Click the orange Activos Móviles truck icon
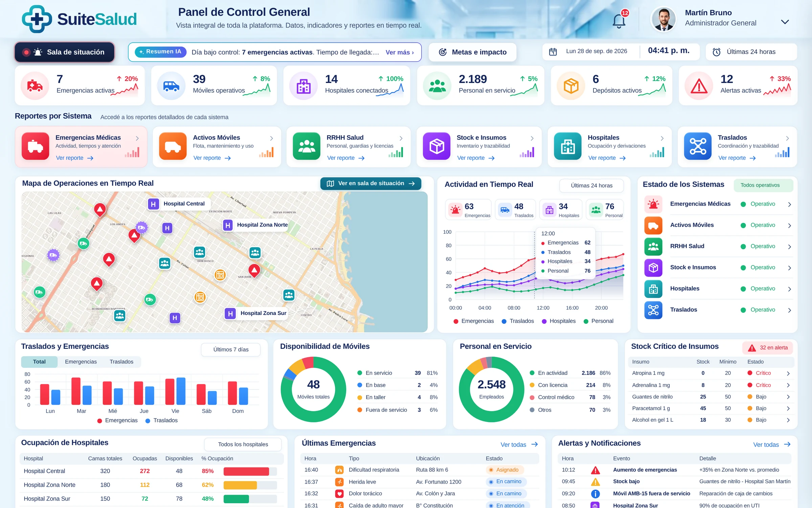Image resolution: width=812 pixels, height=508 pixels. (173, 146)
